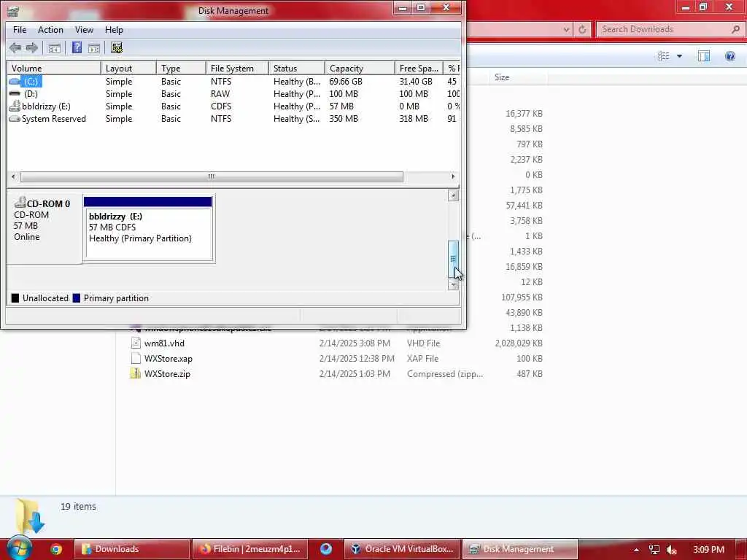The height and width of the screenshot is (560, 747).
Task: Click the Explorer change view icon
Action: pos(664,56)
